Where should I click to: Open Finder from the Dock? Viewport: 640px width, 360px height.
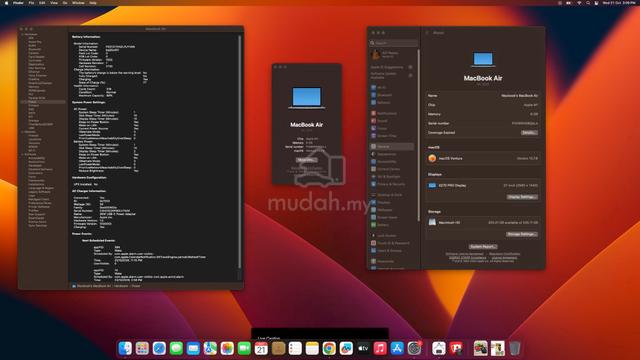point(125,349)
